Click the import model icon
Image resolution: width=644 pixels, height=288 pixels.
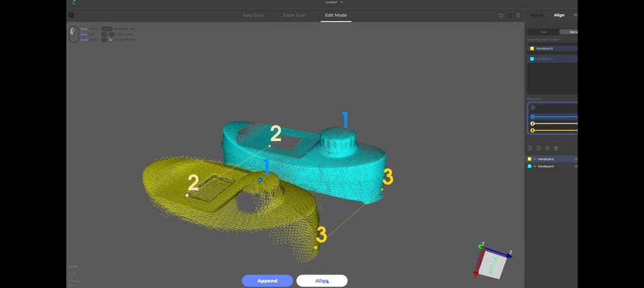point(530,148)
